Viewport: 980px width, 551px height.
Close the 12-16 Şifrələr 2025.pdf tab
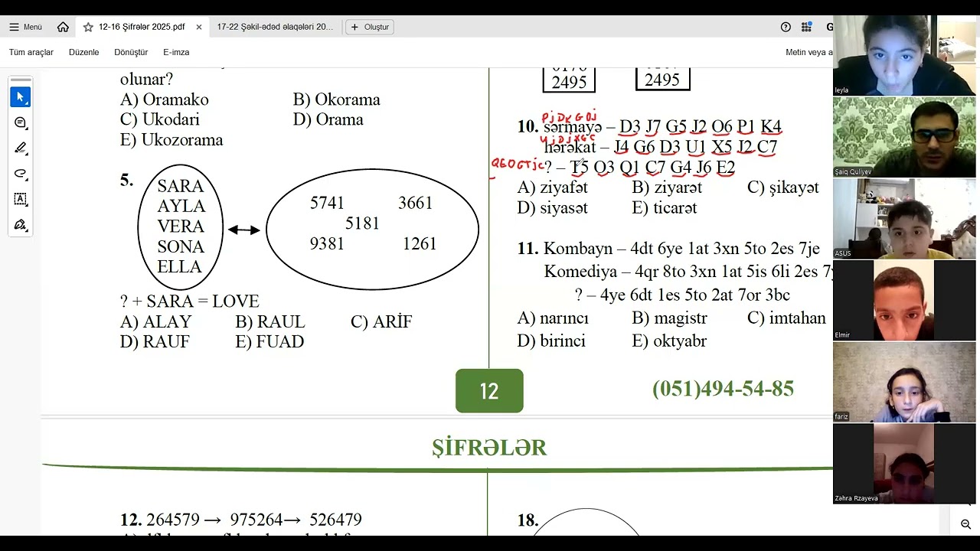[199, 27]
